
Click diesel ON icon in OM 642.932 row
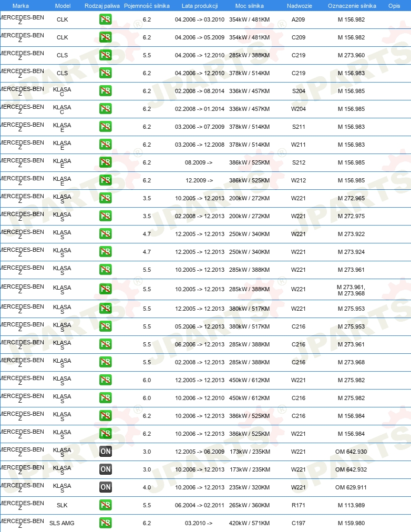pos(106,469)
